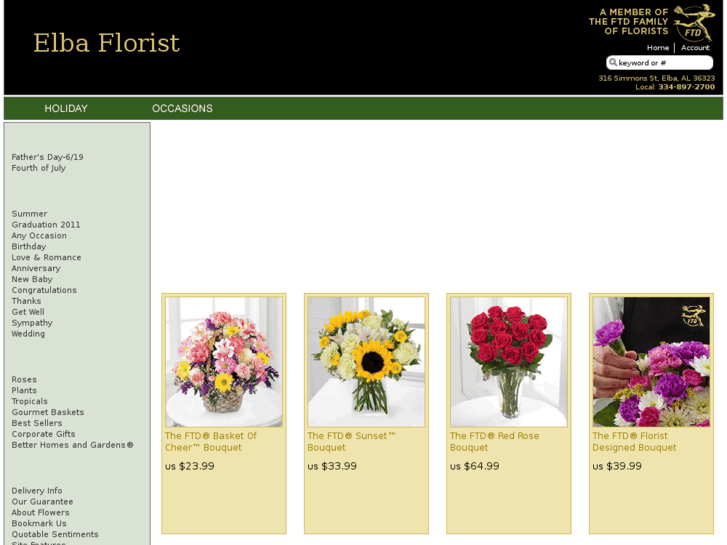727x545 pixels.
Task: Click 'A Member of the FTD Family' text
Action: (x=629, y=22)
